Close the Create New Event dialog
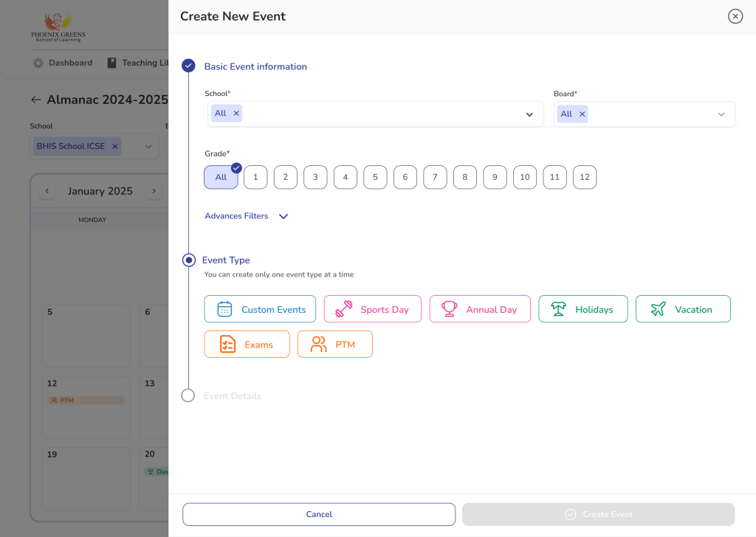This screenshot has height=537, width=756. click(735, 16)
